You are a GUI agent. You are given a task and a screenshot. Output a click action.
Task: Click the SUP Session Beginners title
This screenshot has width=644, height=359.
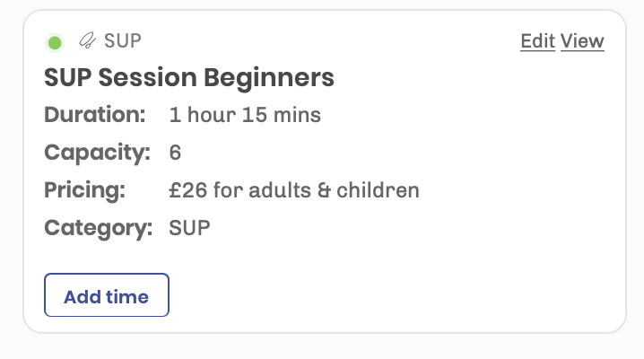pos(189,77)
